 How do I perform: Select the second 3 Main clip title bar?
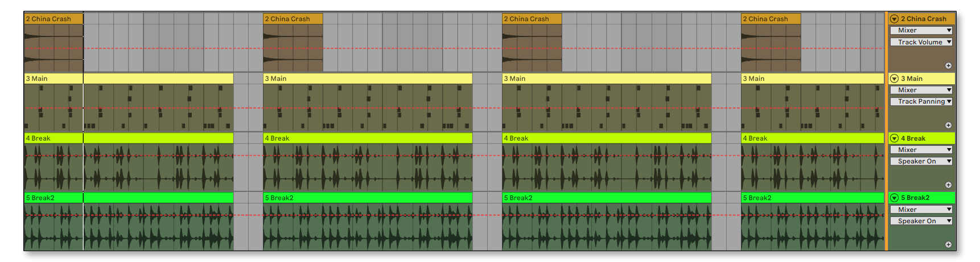click(x=367, y=79)
